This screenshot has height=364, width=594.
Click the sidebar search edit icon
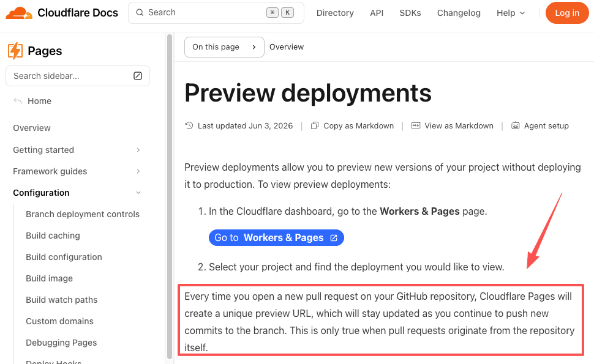(x=138, y=76)
